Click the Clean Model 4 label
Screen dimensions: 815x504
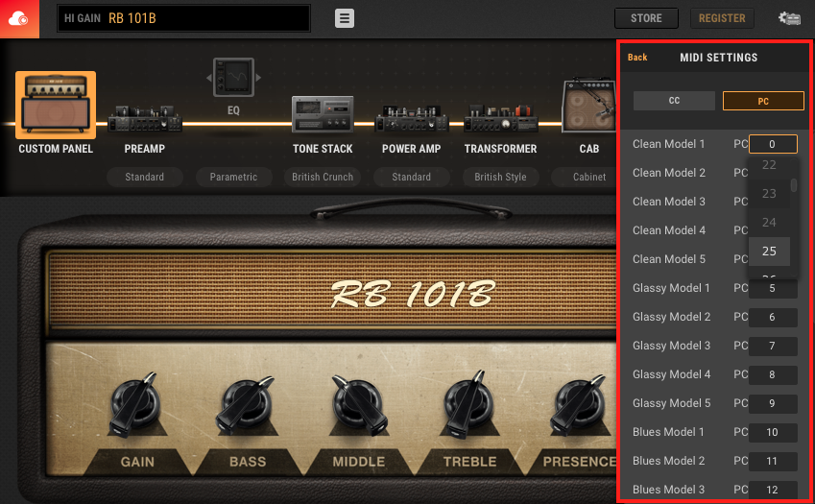669,230
